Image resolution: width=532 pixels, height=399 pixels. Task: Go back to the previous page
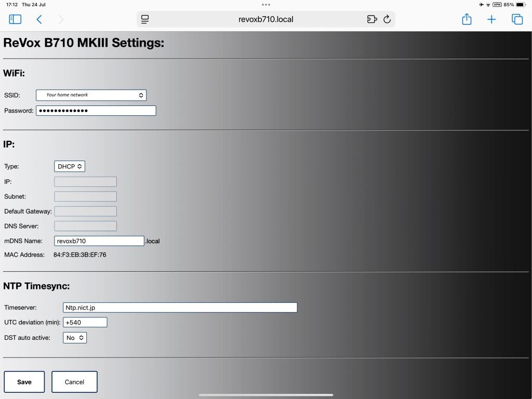pyautogui.click(x=39, y=19)
